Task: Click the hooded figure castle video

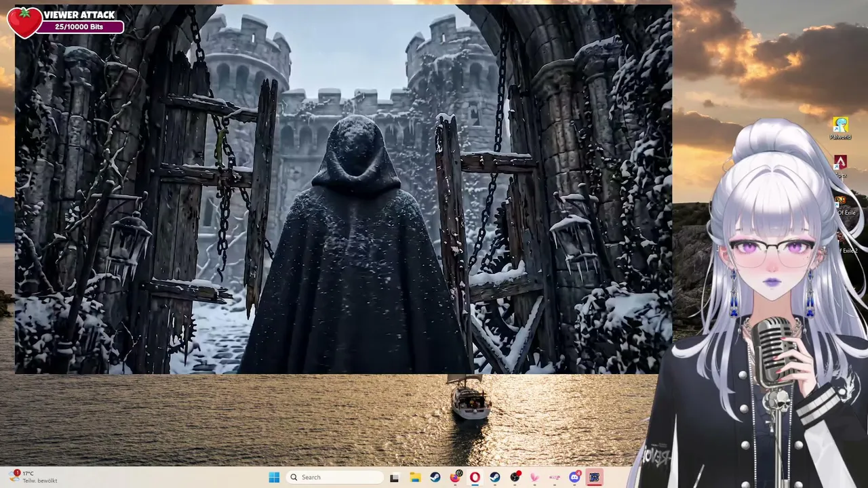Action: [343, 189]
